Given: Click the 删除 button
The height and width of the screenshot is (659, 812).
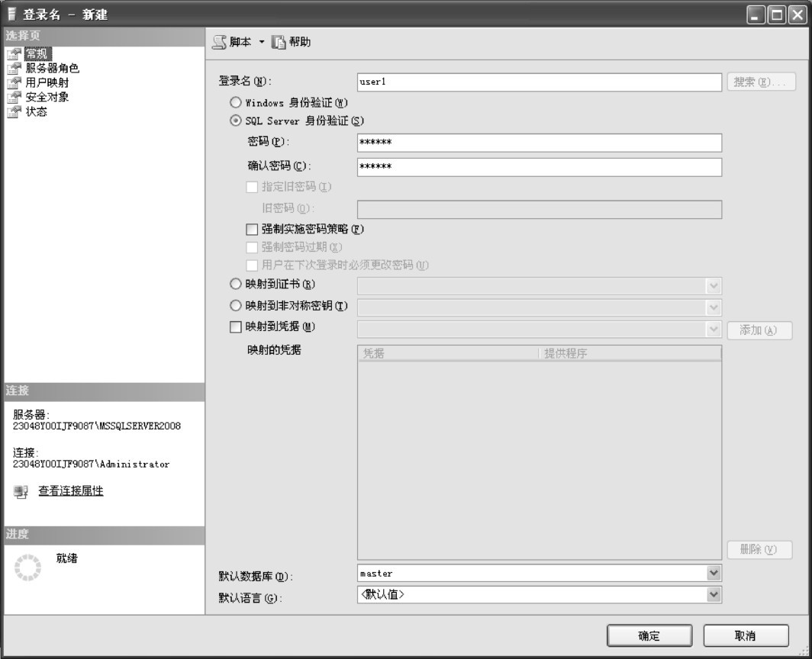Looking at the screenshot, I should (759, 549).
